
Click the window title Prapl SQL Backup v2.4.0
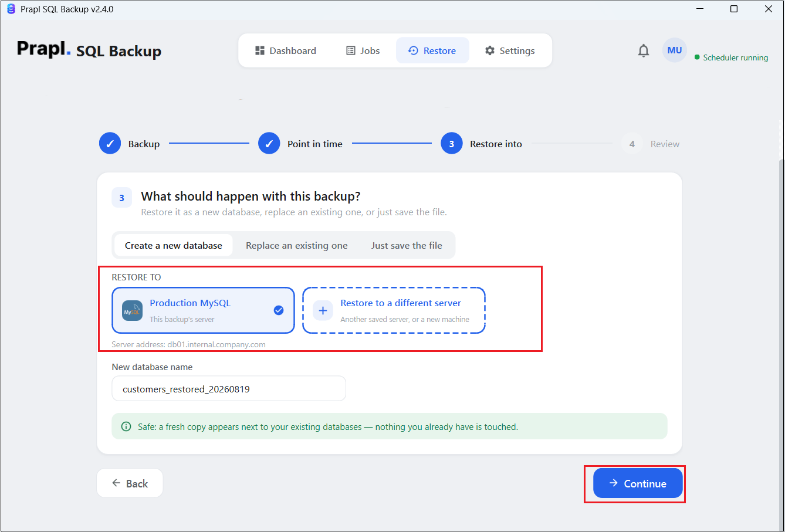[67, 9]
